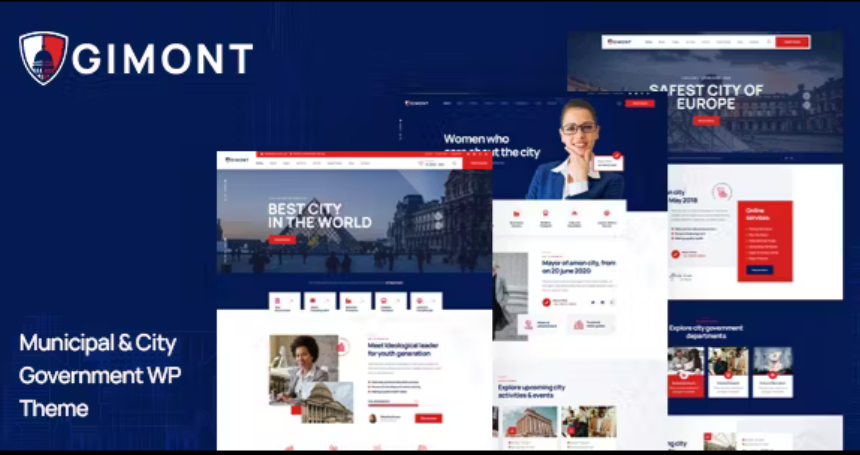This screenshot has width=860, height=455.
Task: Click checkmark badge card beside businesswoman
Action: [x=608, y=162]
